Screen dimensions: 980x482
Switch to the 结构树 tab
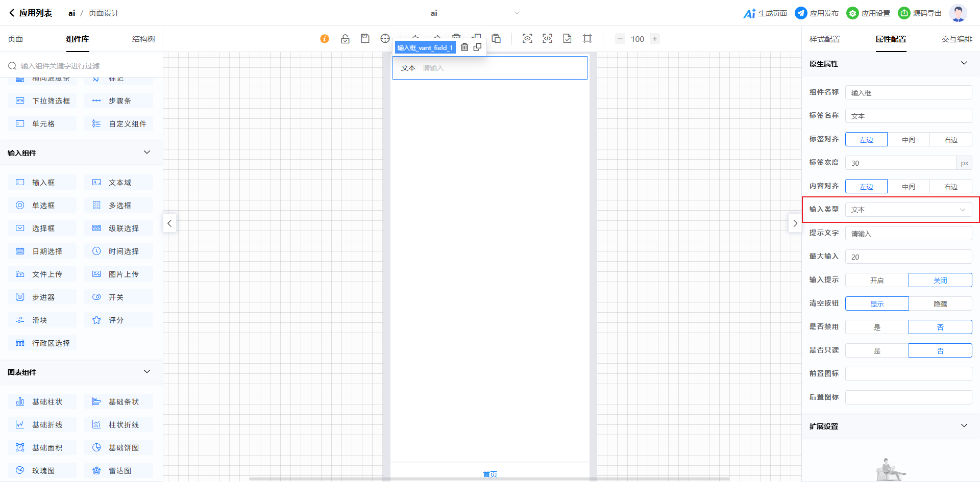[143, 39]
